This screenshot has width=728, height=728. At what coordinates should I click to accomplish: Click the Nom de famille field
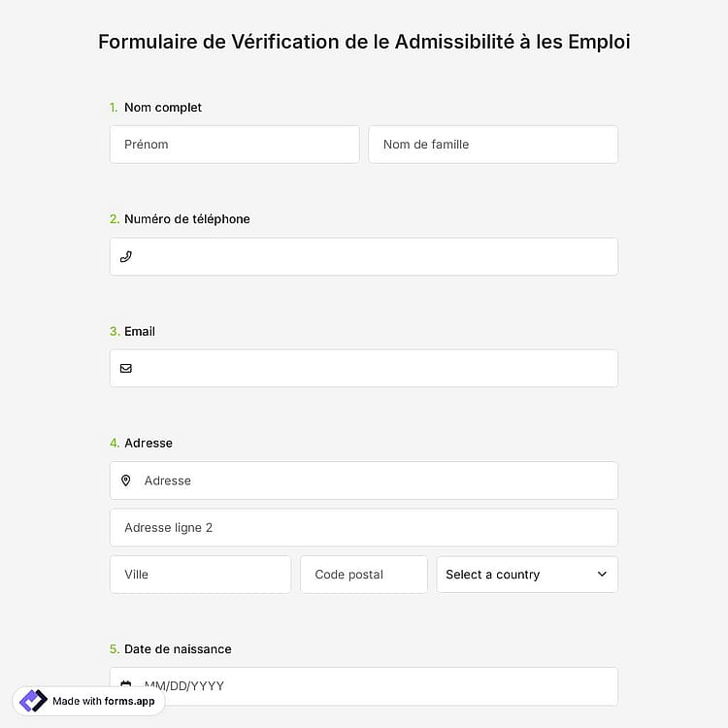(x=493, y=145)
